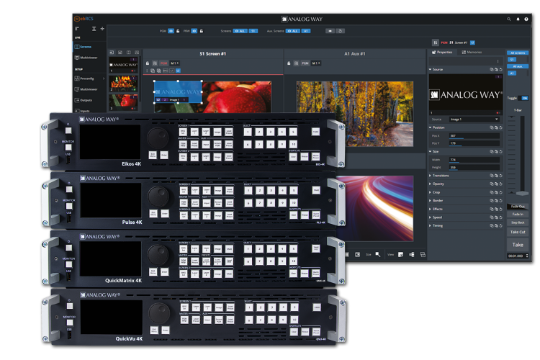The height and width of the screenshot is (360, 540).
Task: Click the paste icon in the Screen #1 layer toolbar
Action: [159, 71]
